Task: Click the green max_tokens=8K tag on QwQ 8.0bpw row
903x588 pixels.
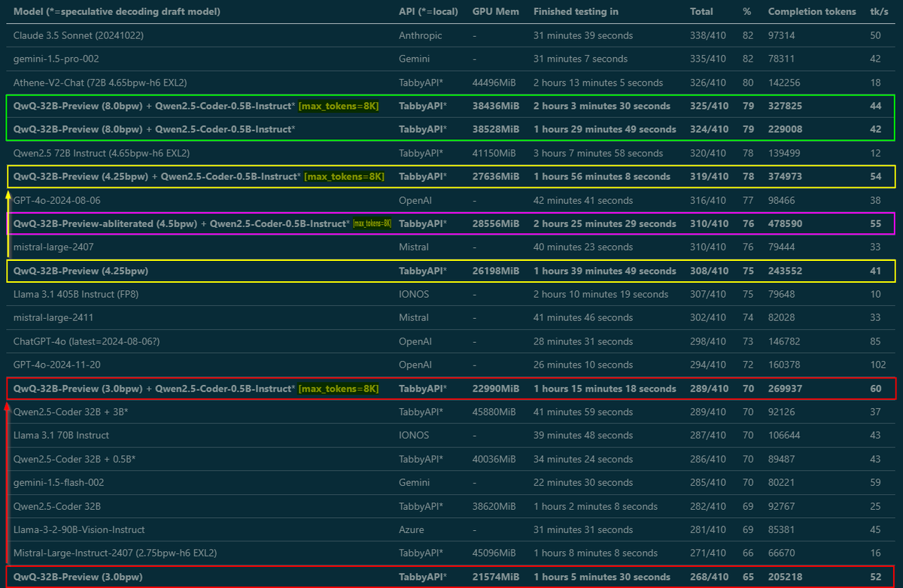Action: coord(338,106)
